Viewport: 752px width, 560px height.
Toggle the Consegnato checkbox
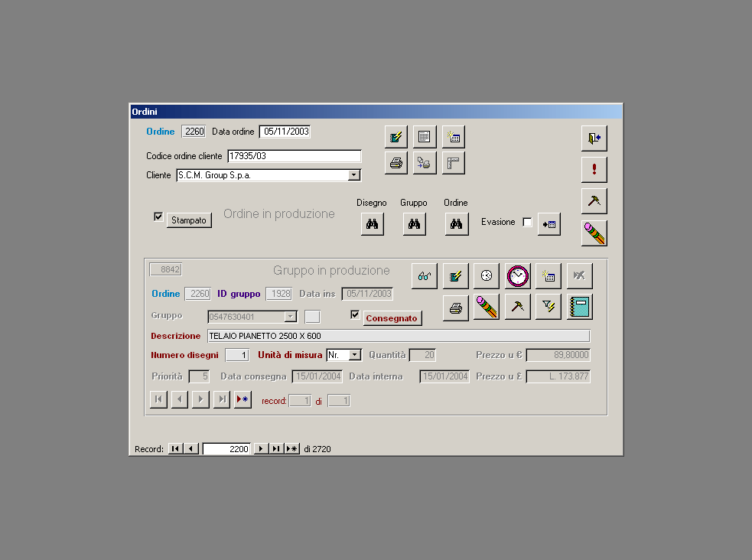point(355,314)
